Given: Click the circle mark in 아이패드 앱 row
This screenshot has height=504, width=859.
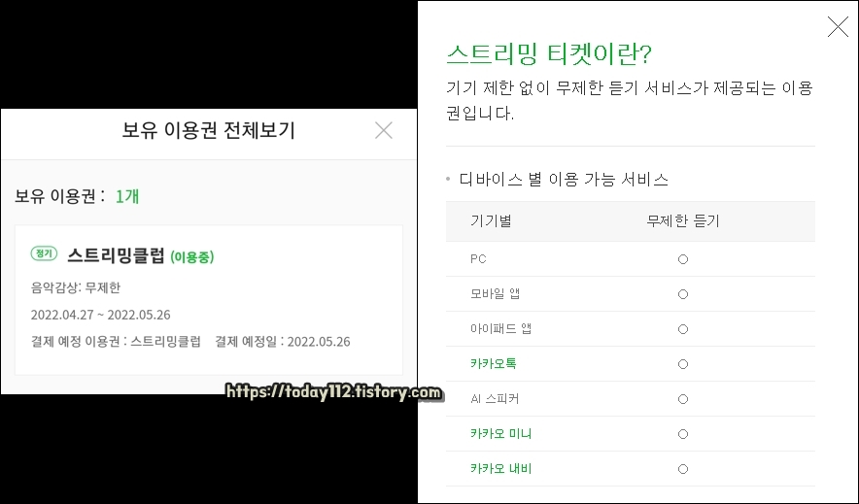Looking at the screenshot, I should pyautogui.click(x=682, y=329).
